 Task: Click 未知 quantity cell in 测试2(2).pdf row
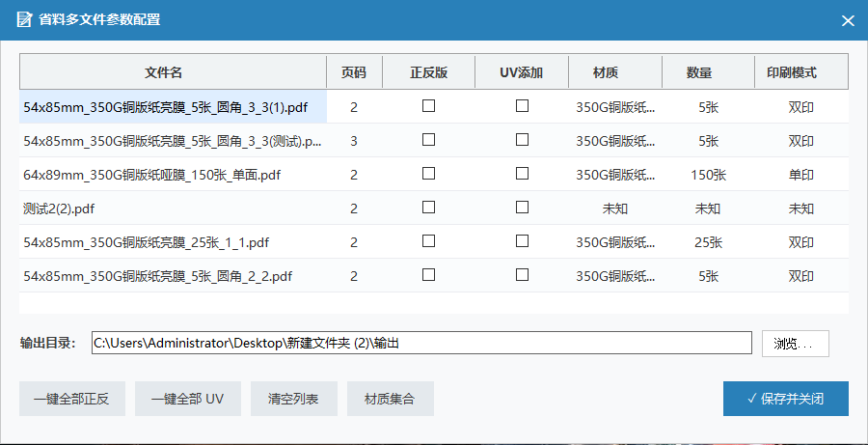(708, 209)
